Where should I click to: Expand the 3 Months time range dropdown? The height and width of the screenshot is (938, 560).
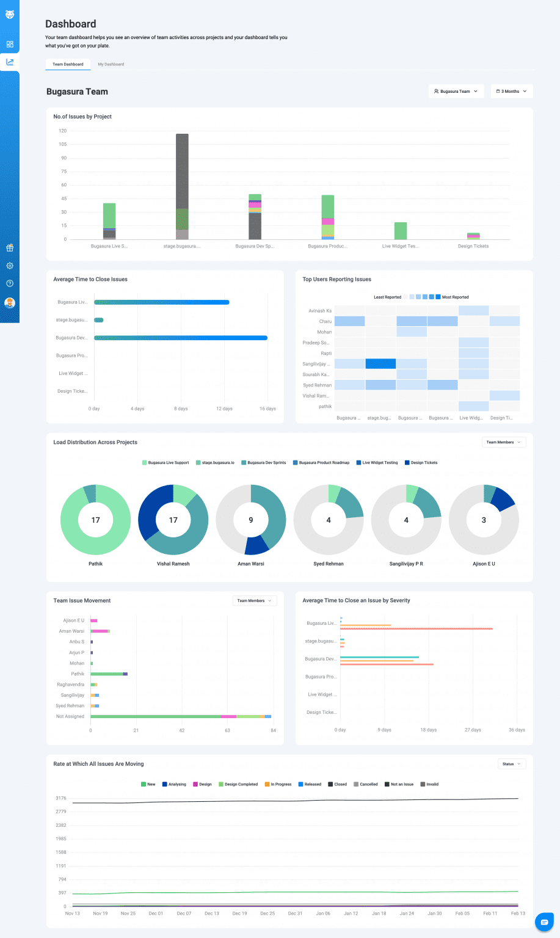511,90
